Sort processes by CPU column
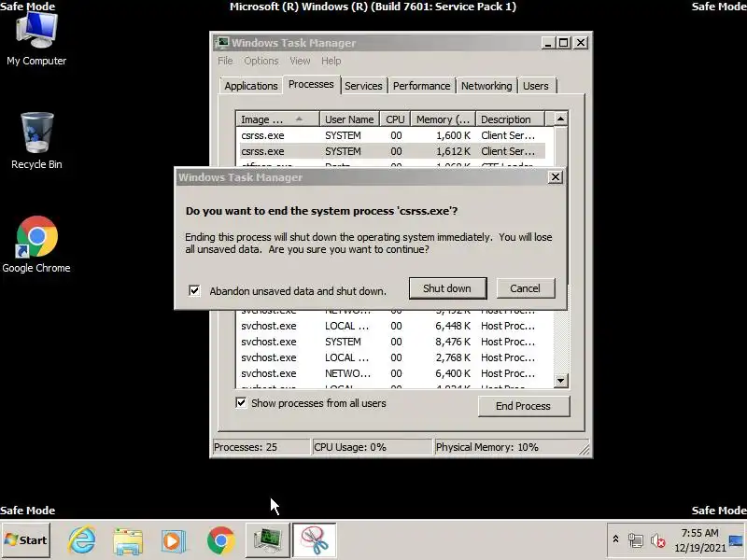Viewport: 747px width, 560px height. pyautogui.click(x=395, y=119)
